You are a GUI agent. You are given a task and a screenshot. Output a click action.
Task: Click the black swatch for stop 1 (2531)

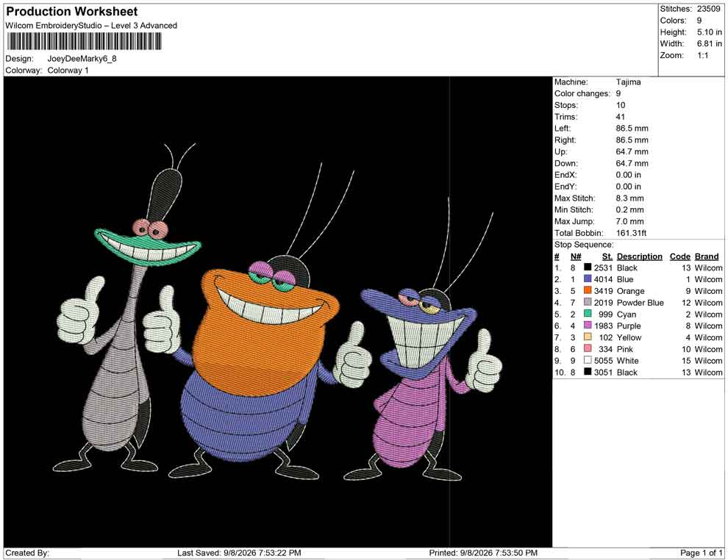point(588,268)
